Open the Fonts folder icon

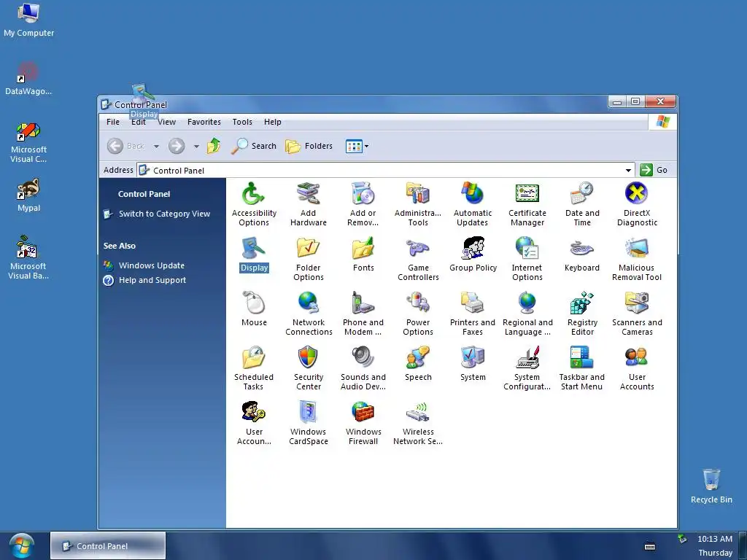tap(363, 254)
